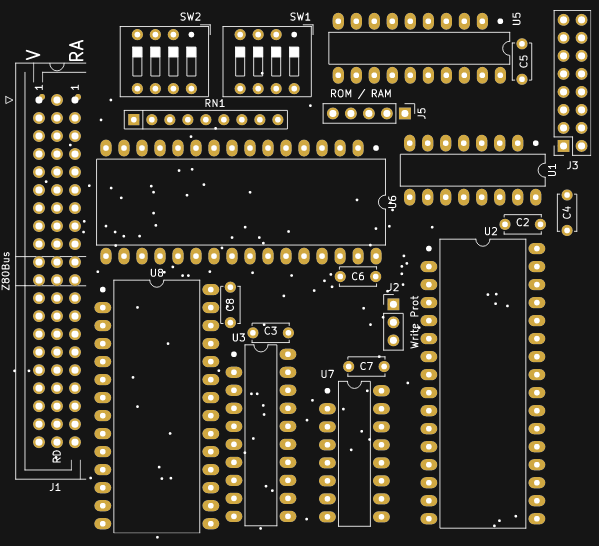The image size is (599, 546).
Task: Click the RN1 resistor network label
Action: tap(215, 103)
